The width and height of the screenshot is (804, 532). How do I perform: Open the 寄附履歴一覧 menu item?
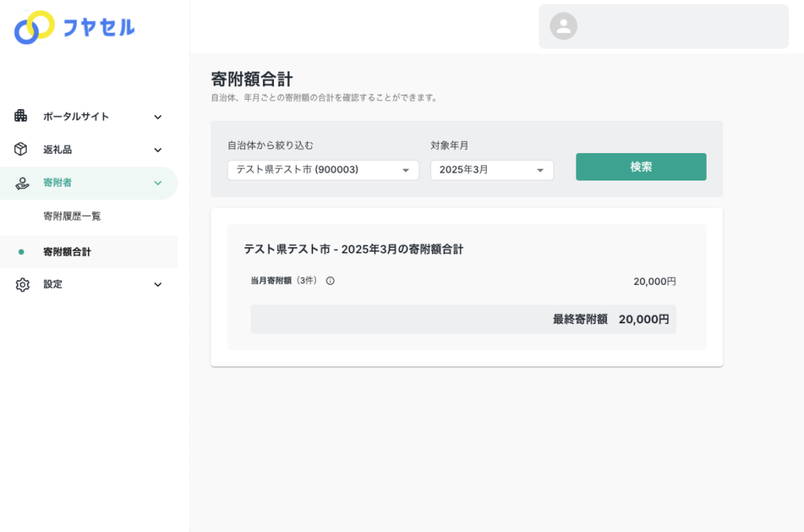72,216
